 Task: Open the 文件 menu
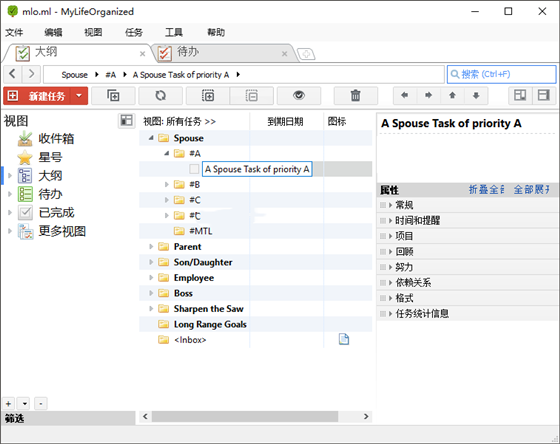point(14,33)
